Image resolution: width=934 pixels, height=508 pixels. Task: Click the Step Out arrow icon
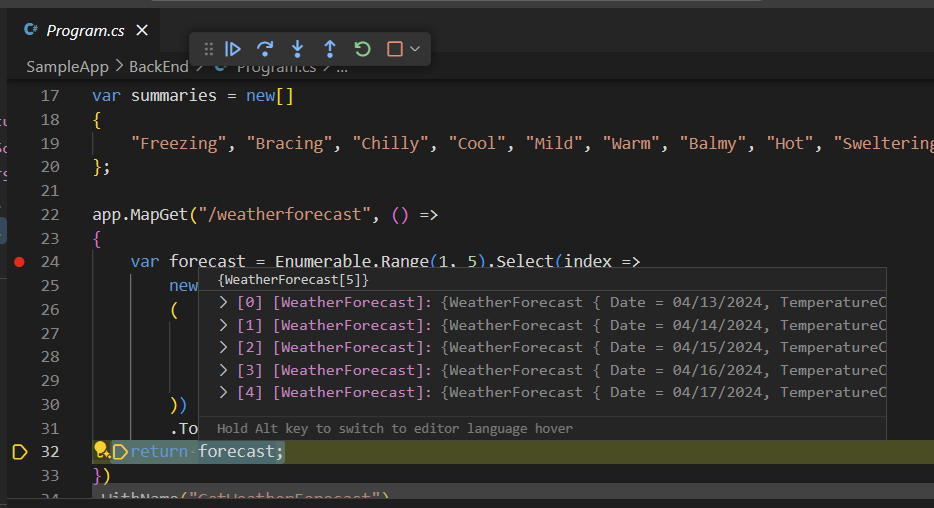tap(329, 49)
